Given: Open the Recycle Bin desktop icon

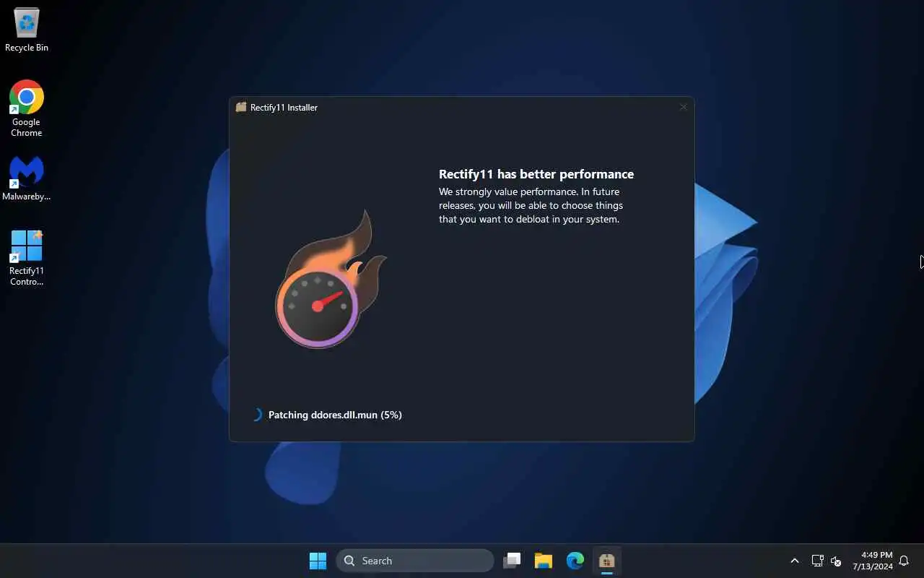Looking at the screenshot, I should (x=27, y=30).
